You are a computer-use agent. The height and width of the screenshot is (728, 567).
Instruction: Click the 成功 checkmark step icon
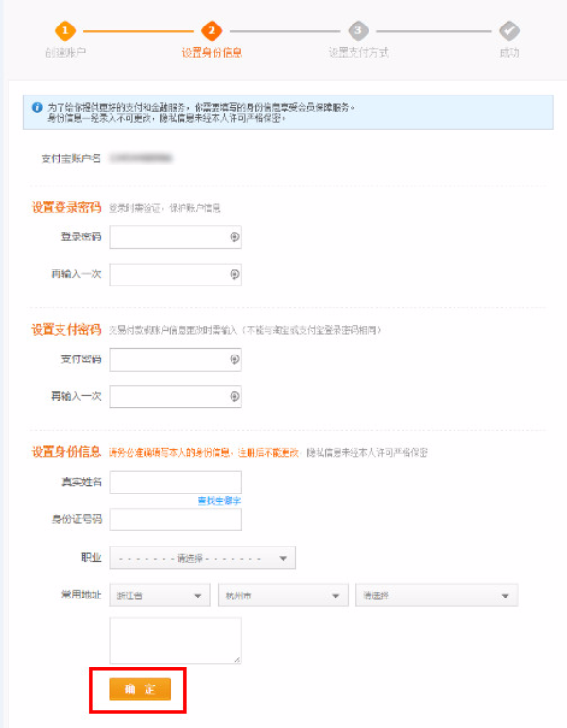click(x=509, y=30)
